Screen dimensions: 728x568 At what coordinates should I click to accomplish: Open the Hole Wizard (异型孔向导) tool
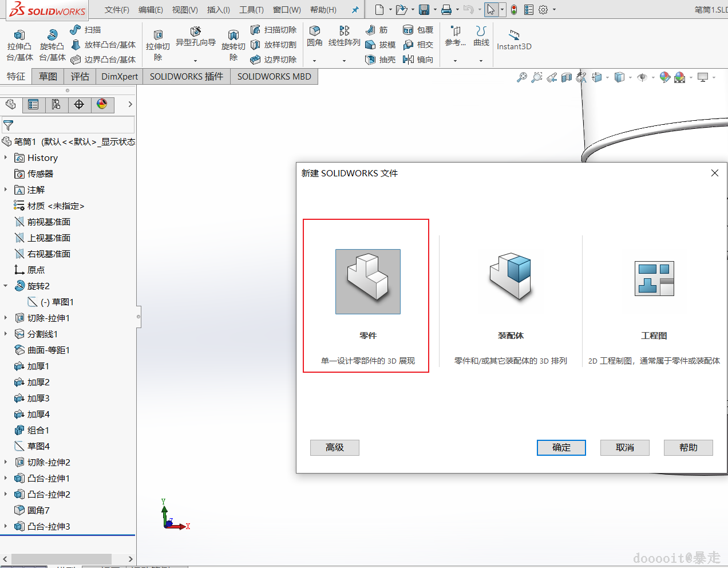coord(195,37)
